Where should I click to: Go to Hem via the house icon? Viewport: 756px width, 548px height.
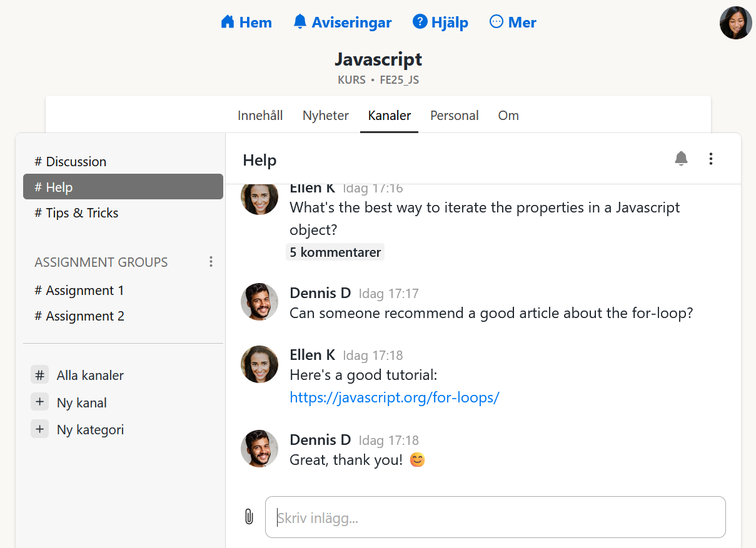[228, 22]
